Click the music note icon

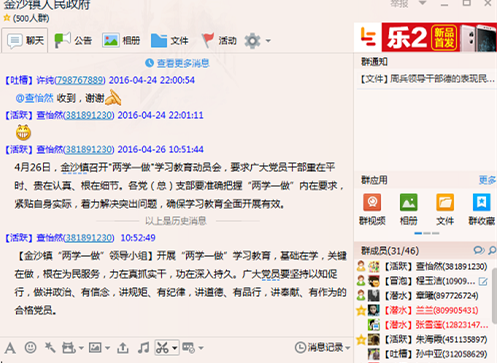click(x=143, y=348)
